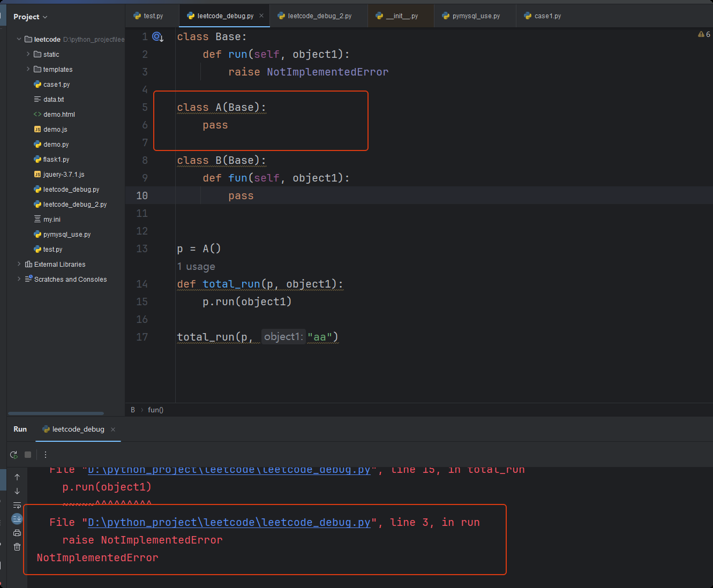Open the Run toolbar more-options menu
The height and width of the screenshot is (588, 713).
click(x=46, y=455)
